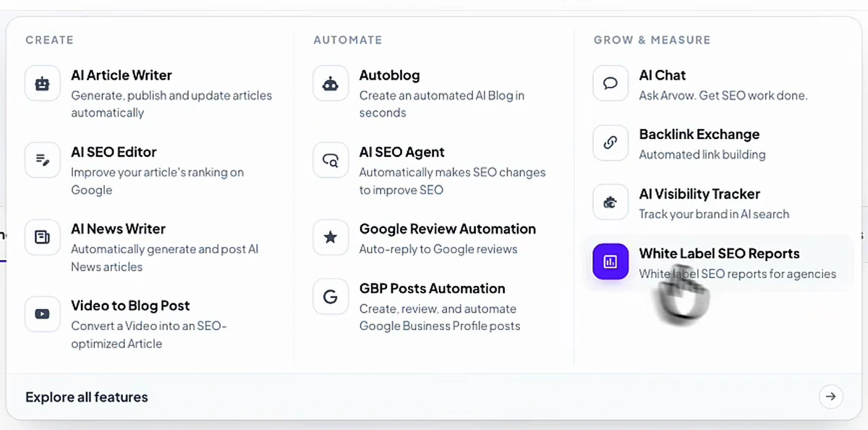Click 'Automatically generate and post AI News articles'
Viewport: 868px width, 430px height.
(164, 258)
